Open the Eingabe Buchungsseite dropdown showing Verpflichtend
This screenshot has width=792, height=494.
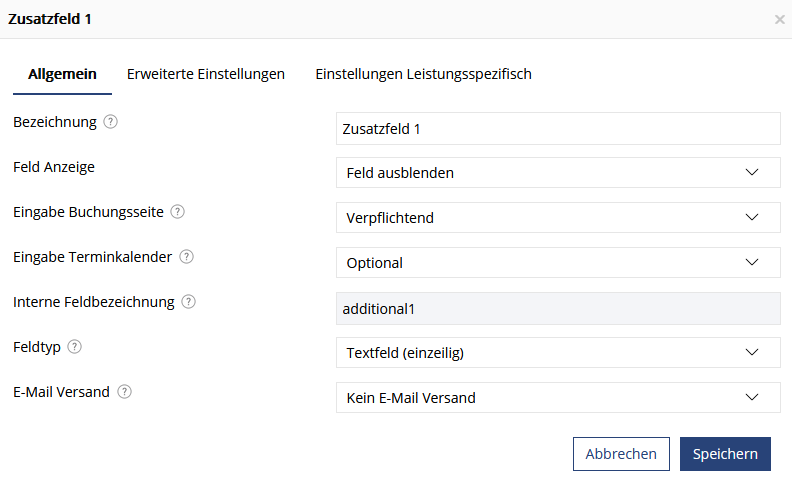click(558, 218)
